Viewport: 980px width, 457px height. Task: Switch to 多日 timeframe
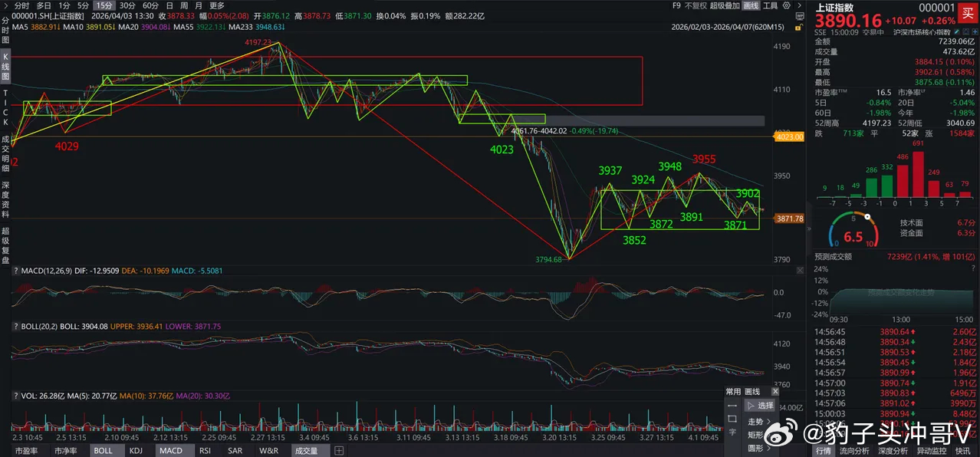click(44, 5)
